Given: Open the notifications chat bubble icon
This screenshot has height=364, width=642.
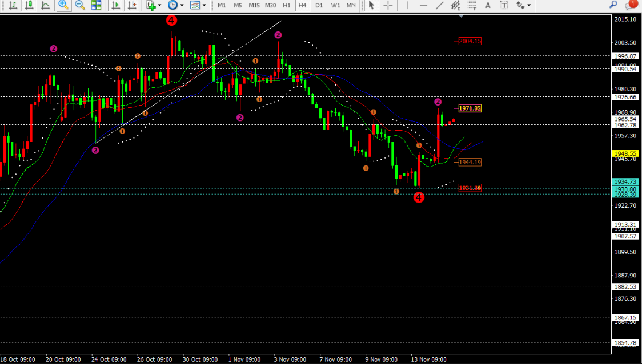Looking at the screenshot, I should (x=631, y=5).
